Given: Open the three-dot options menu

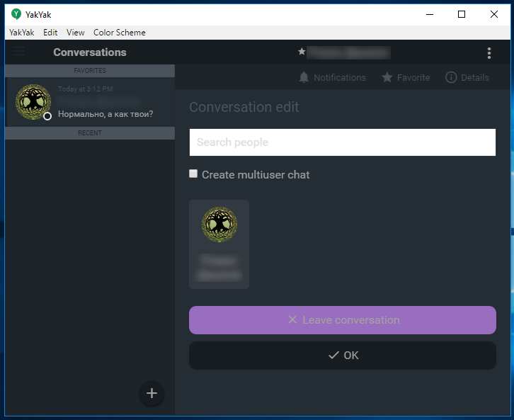Looking at the screenshot, I should (489, 53).
